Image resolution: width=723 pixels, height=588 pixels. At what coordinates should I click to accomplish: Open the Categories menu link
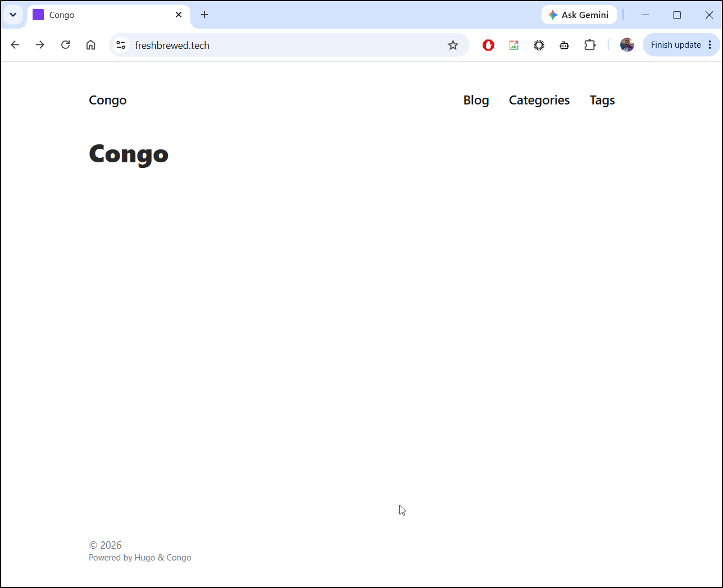pyautogui.click(x=539, y=100)
